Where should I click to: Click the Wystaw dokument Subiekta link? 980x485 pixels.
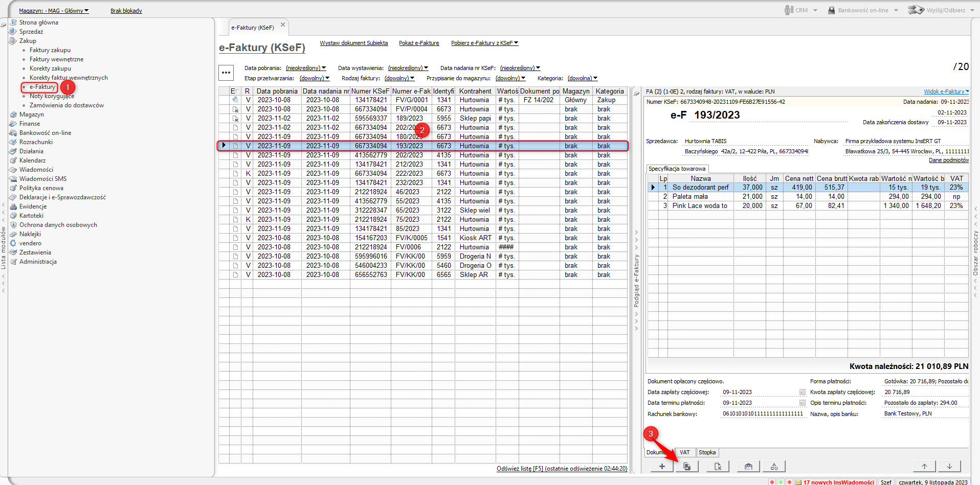[353, 43]
